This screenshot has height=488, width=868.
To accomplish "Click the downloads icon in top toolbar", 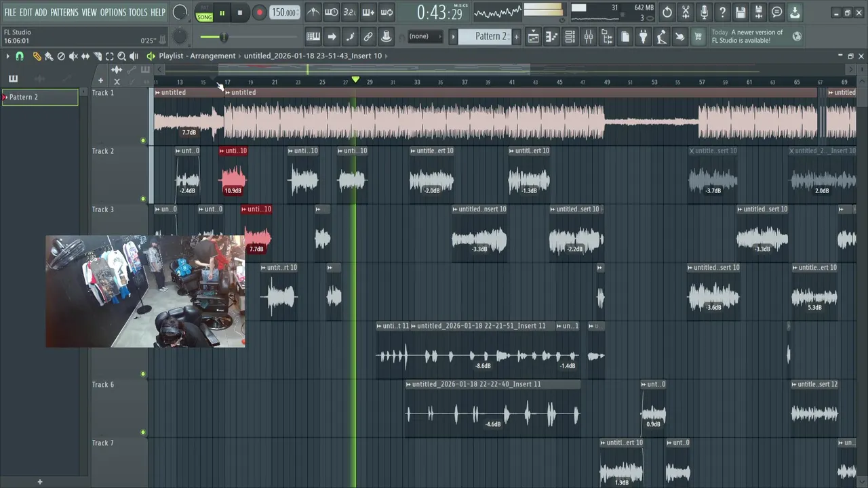I will point(795,12).
